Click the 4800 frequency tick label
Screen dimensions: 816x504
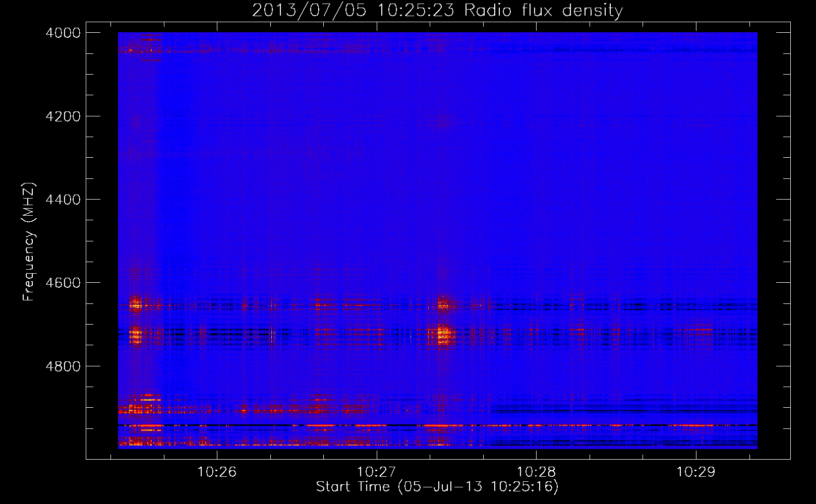[63, 366]
